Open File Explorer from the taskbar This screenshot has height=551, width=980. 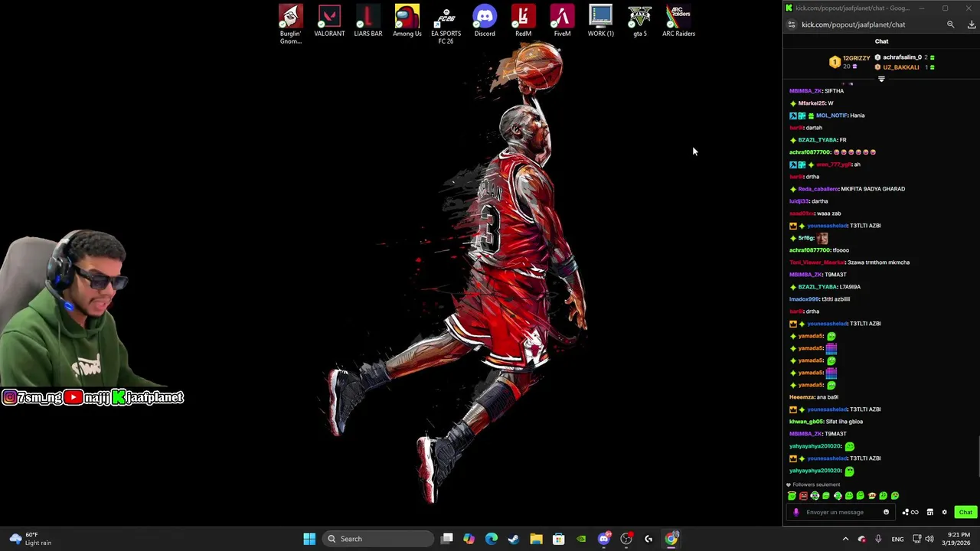[x=536, y=539]
